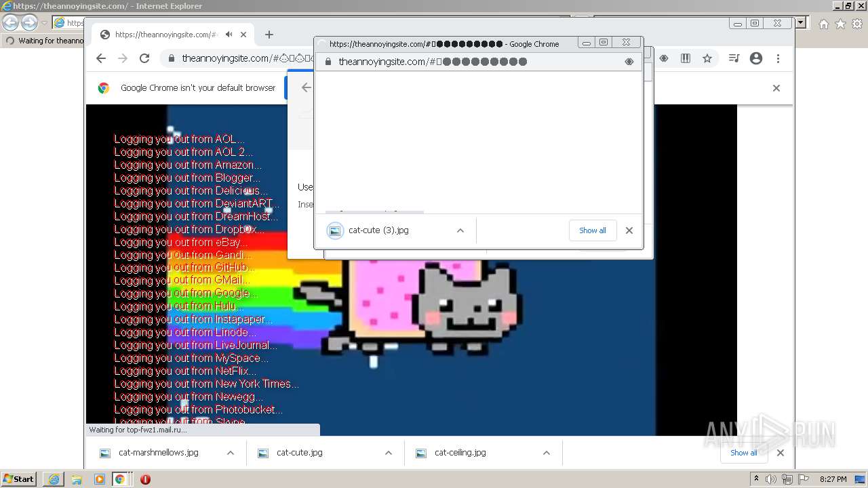
Task: Open media controls icon in Chrome toolbar
Action: 734,58
